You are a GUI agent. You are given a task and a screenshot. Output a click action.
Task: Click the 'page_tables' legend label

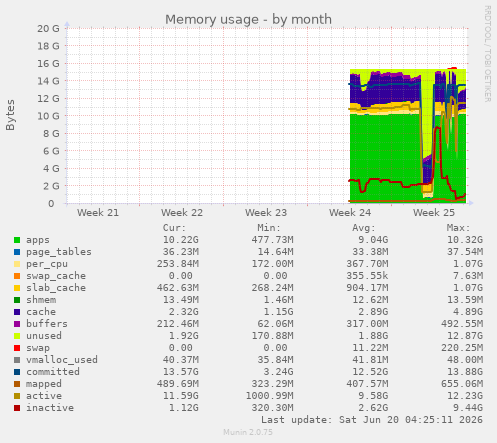[59, 252]
